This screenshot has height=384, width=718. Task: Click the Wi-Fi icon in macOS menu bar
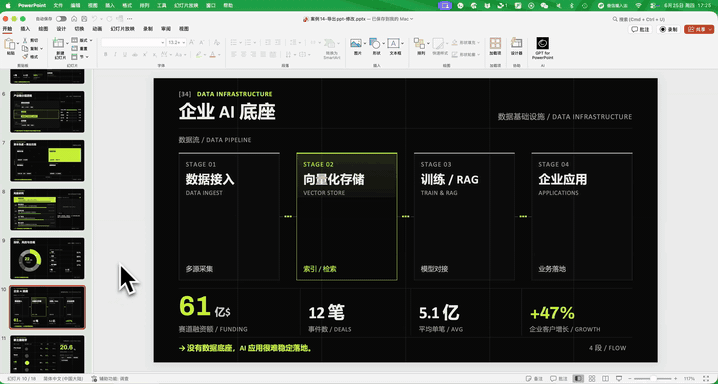click(x=638, y=5)
